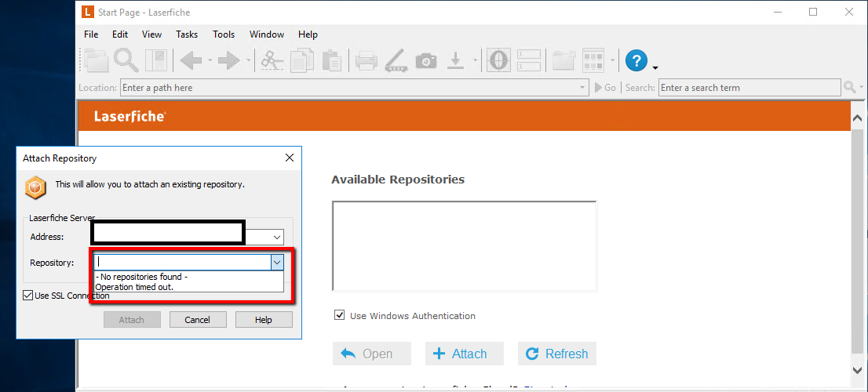
Task: Select 'Operation timed out.' list entry
Action: [189, 287]
